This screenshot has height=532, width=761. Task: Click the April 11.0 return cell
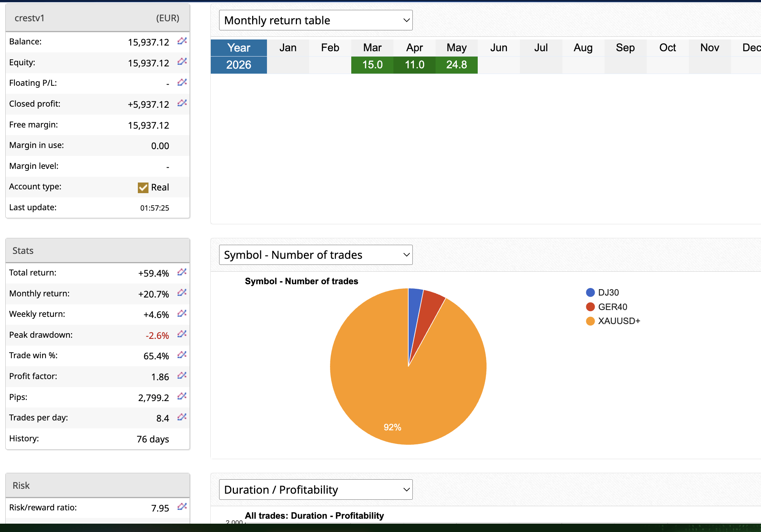point(415,65)
